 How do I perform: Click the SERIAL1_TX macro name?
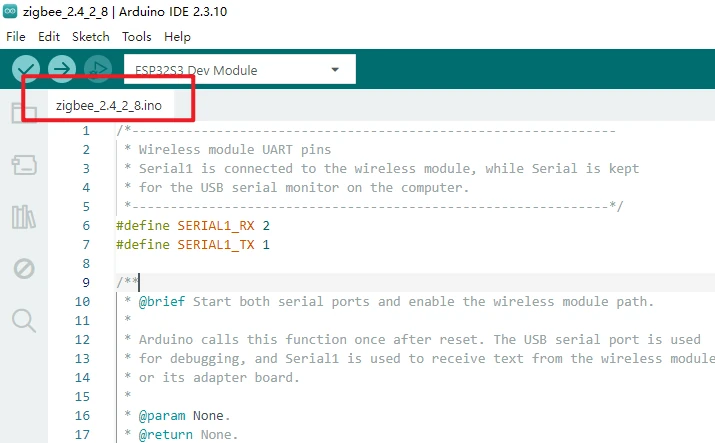pos(216,245)
